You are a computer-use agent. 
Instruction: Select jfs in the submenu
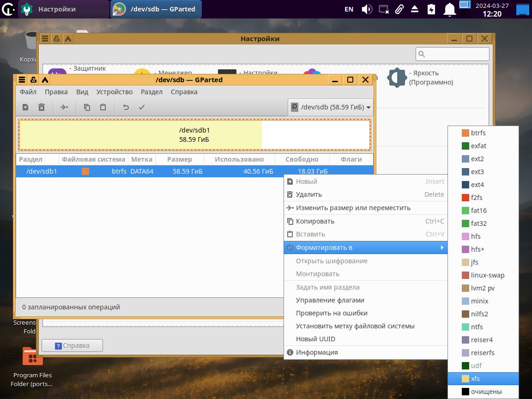click(x=483, y=262)
